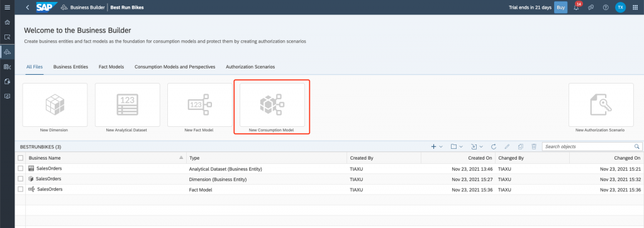Click the Buy button
The height and width of the screenshot is (228, 644).
(560, 8)
